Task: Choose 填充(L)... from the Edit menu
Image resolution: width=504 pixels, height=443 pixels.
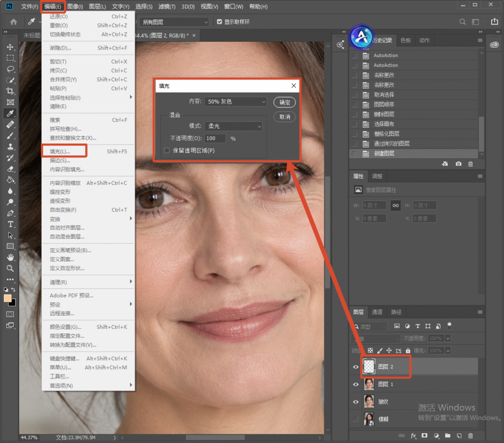Action: click(89, 151)
